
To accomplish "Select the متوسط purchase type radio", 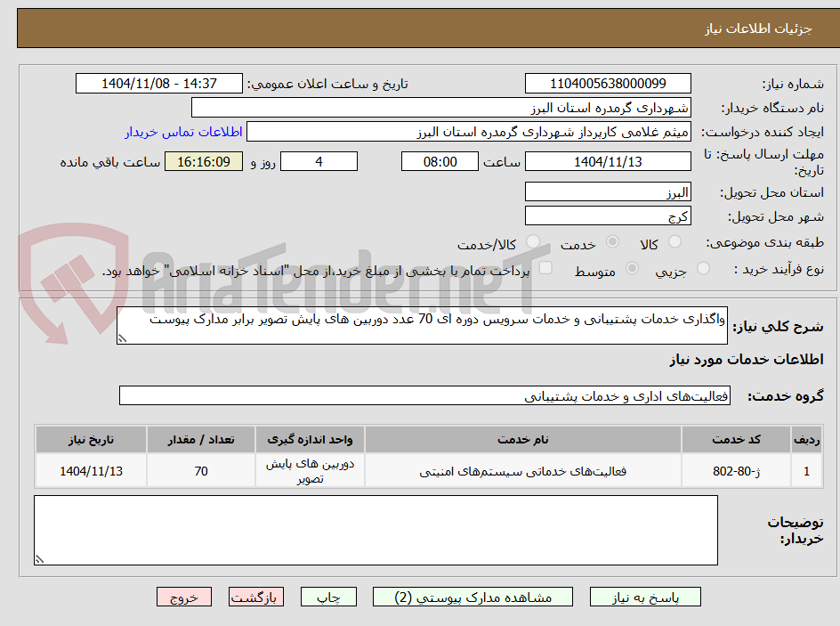I will coord(632,269).
